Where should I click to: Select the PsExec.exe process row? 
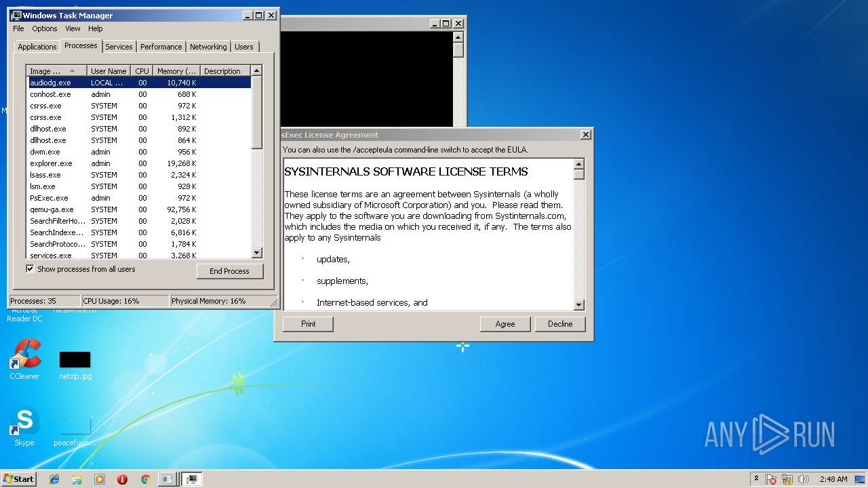(x=139, y=198)
